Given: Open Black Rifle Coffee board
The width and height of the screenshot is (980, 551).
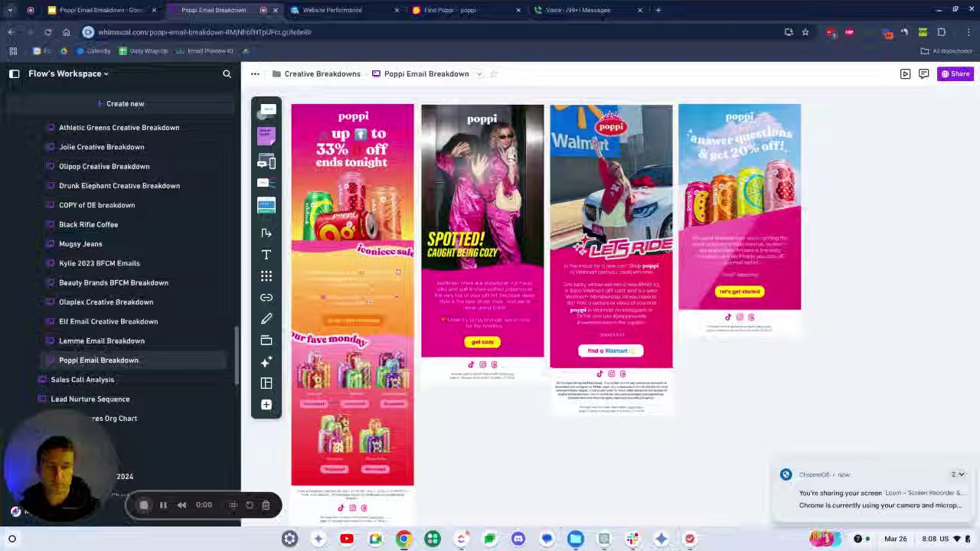Looking at the screenshot, I should pyautogui.click(x=88, y=224).
